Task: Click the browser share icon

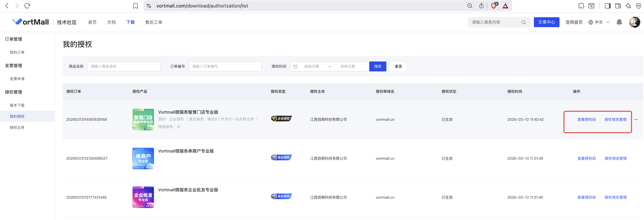Action: [x=481, y=6]
